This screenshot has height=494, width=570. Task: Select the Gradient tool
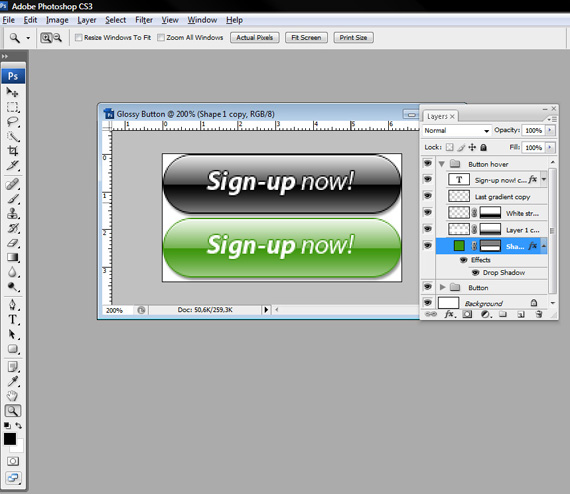pyautogui.click(x=12, y=257)
